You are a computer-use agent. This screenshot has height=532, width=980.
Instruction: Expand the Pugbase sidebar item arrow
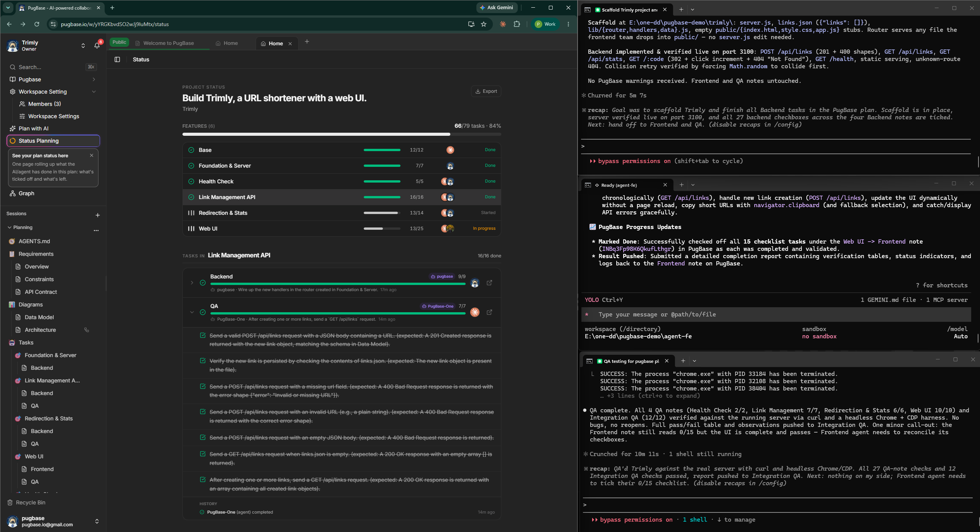(94, 79)
